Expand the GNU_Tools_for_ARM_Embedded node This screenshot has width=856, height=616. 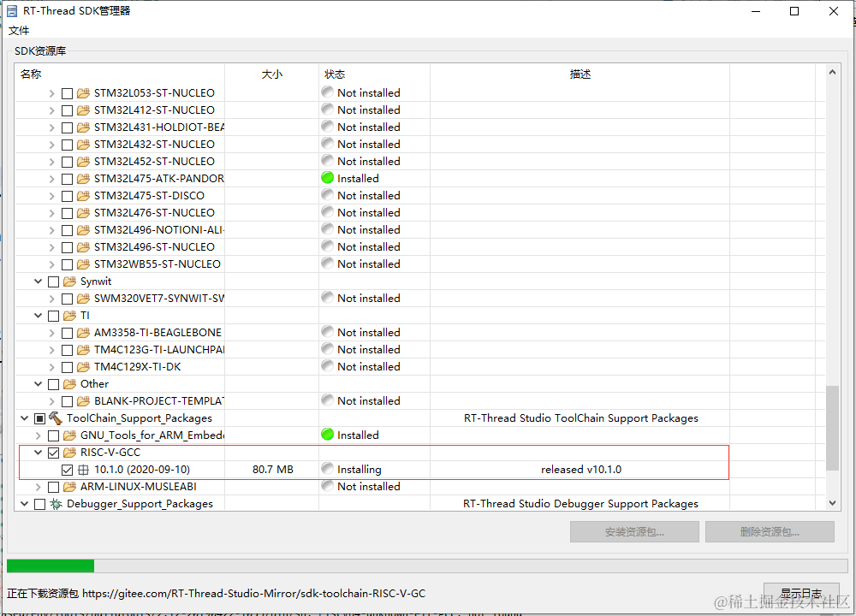click(x=38, y=435)
